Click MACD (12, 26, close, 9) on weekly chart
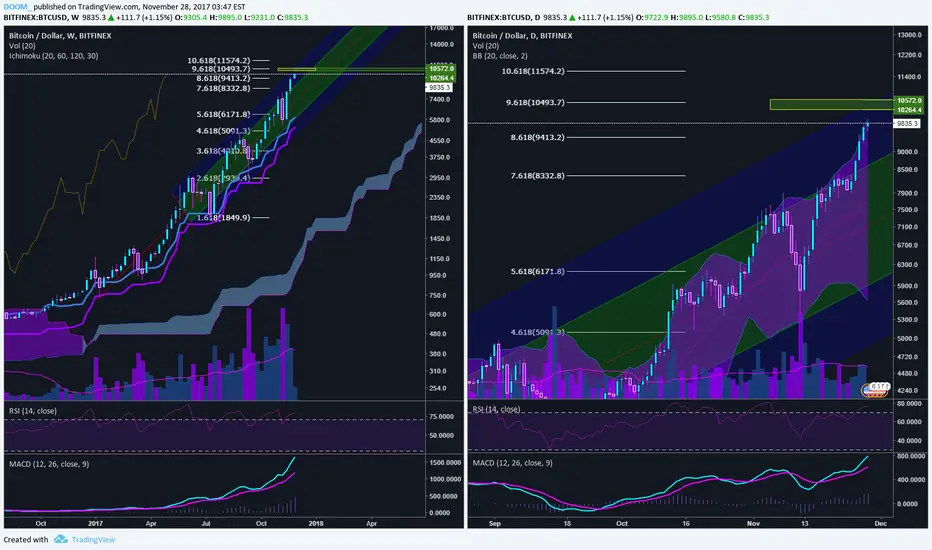This screenshot has height=550, width=932. pos(49,464)
